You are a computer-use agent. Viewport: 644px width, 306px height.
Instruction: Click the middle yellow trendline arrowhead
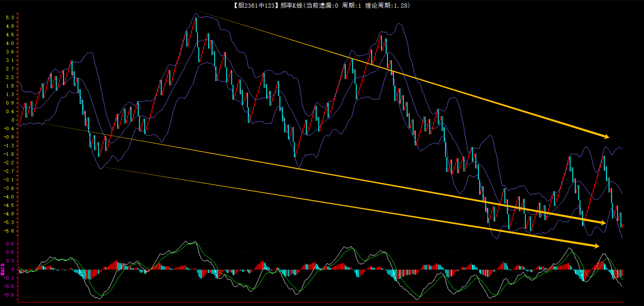(603, 223)
